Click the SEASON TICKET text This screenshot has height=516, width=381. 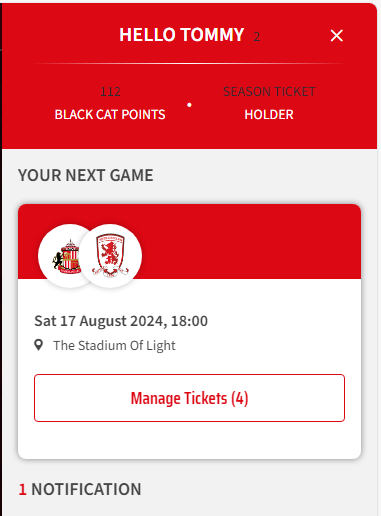click(269, 92)
